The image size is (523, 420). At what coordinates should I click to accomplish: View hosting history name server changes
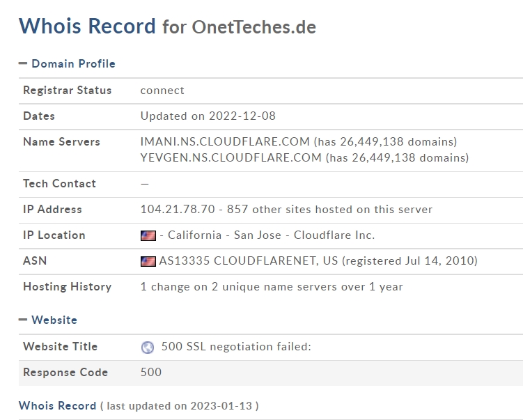(272, 286)
